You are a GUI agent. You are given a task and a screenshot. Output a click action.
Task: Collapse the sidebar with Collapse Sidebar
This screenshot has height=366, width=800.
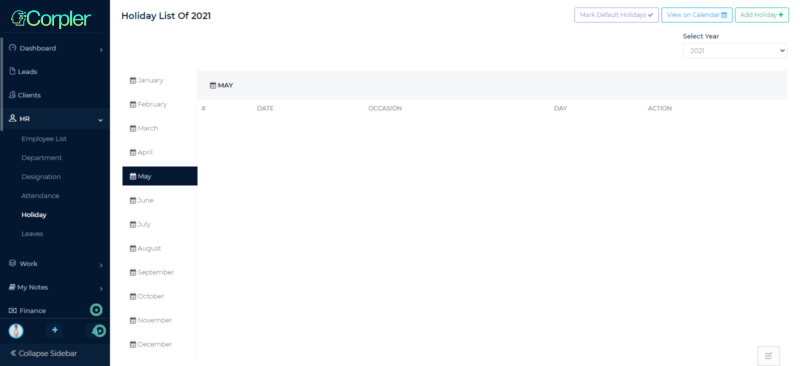[44, 353]
